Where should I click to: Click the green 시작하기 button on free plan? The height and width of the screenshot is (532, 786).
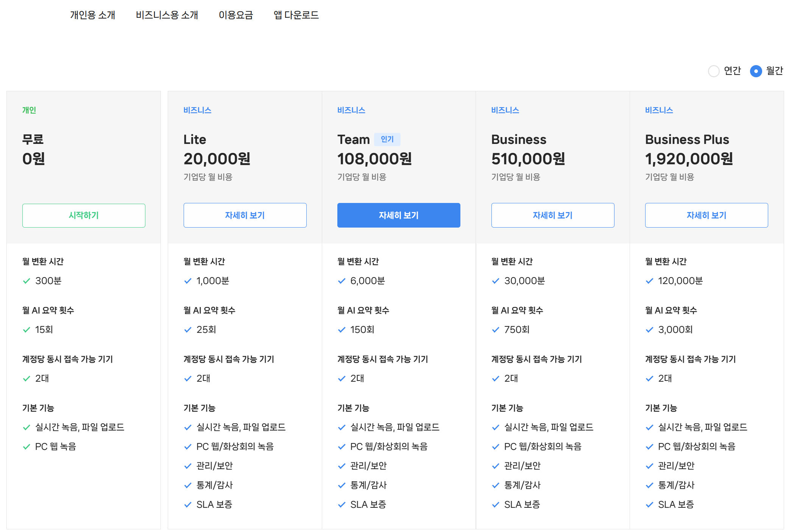pyautogui.click(x=84, y=215)
